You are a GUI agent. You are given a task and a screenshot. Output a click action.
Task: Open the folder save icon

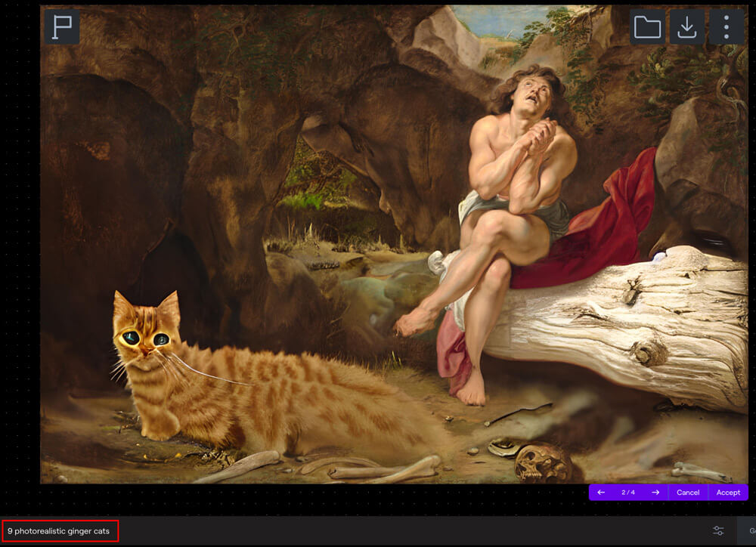click(x=647, y=27)
